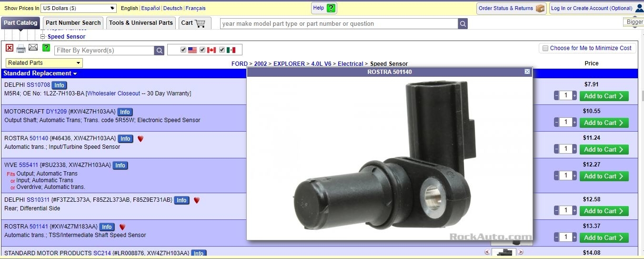This screenshot has height=259, width=644.
Task: Click Order Status & Returns button
Action: click(511, 8)
